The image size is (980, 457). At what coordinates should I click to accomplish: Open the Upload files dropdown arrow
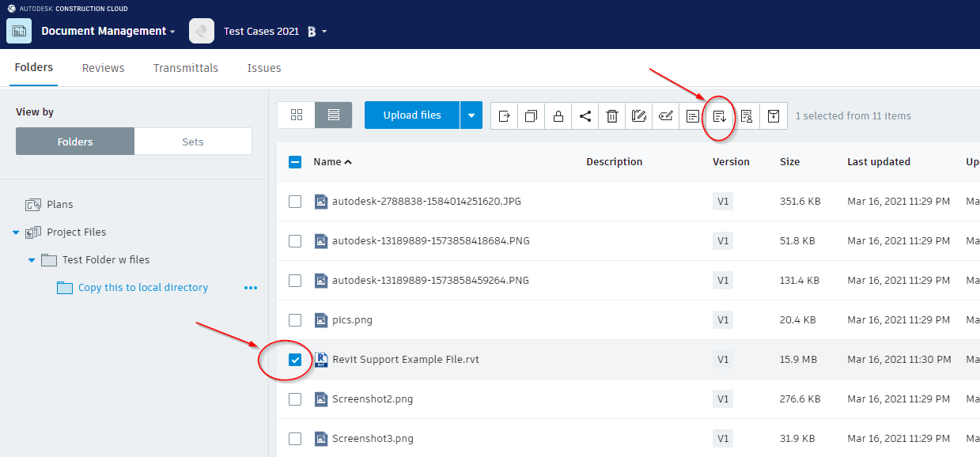coord(471,115)
